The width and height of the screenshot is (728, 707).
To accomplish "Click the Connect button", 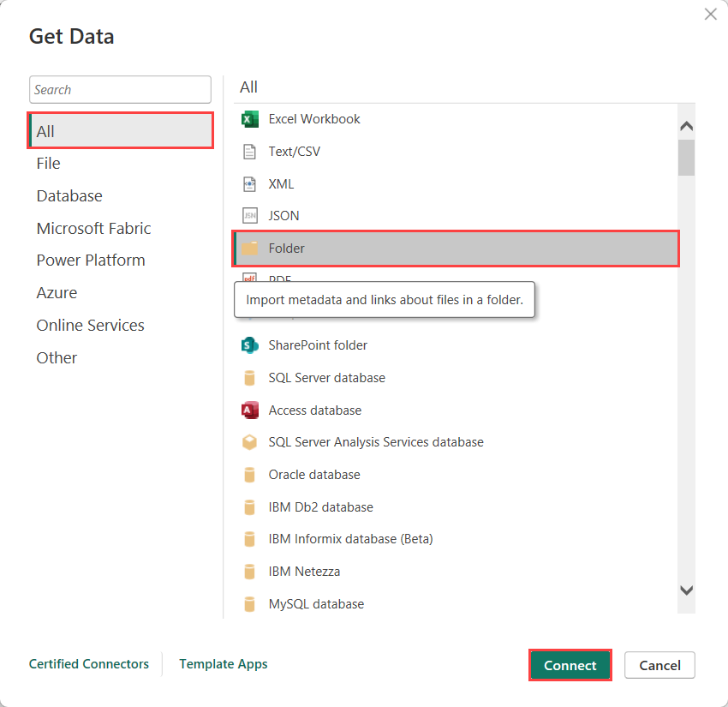I will coord(570,665).
